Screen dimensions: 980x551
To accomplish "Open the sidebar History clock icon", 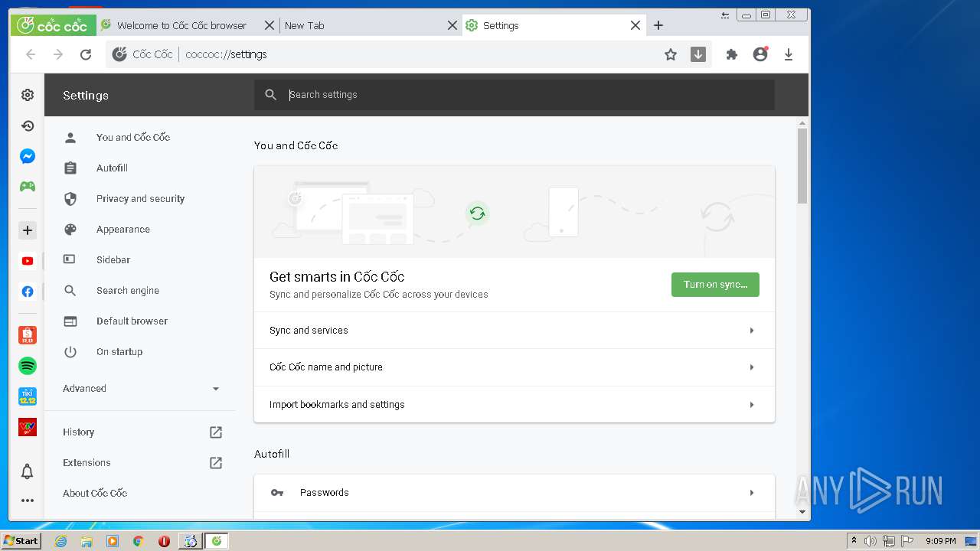I will click(x=28, y=126).
